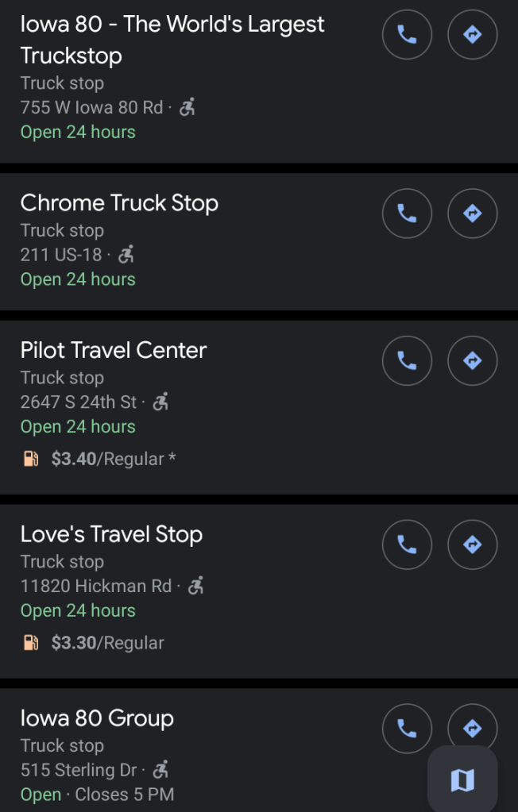The height and width of the screenshot is (812, 518).
Task: Get directions to Iowa 80 World's Largest Truckstop
Action: pyautogui.click(x=473, y=35)
